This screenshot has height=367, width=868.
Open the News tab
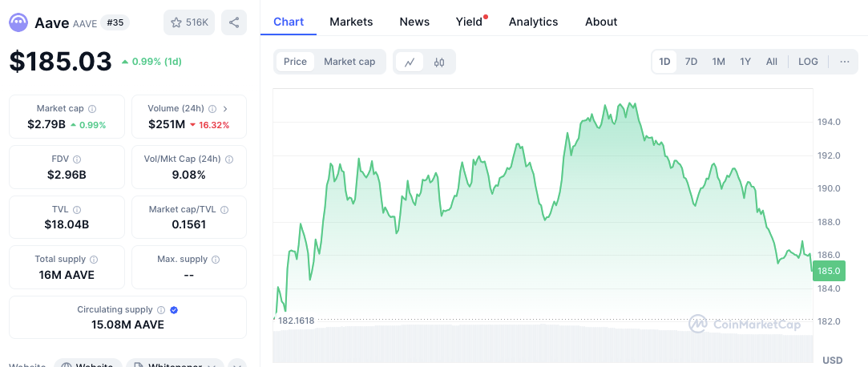(x=414, y=22)
